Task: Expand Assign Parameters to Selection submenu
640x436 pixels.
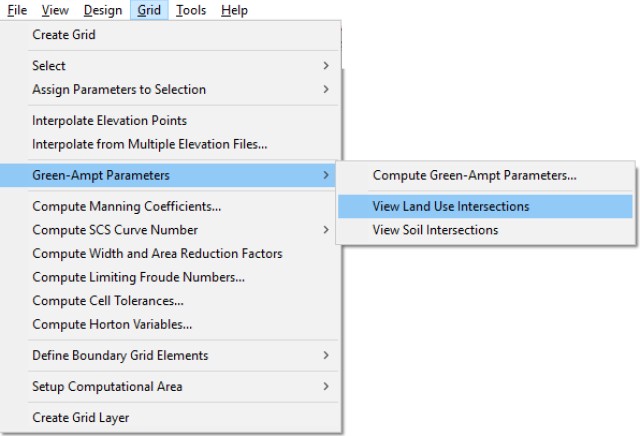Action: coord(119,90)
